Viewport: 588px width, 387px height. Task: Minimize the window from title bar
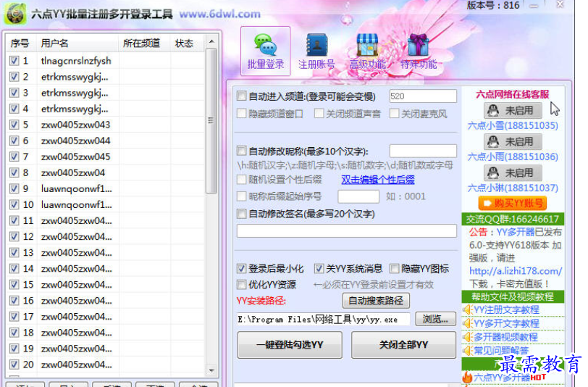coord(534,6)
